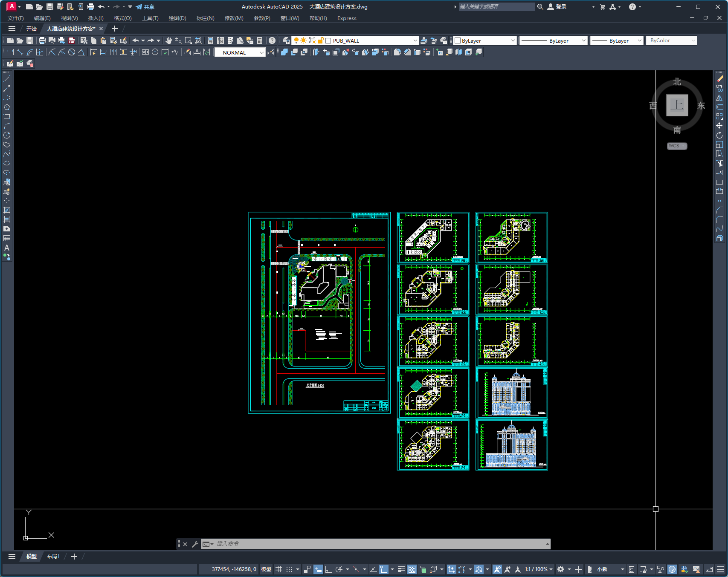Image resolution: width=728 pixels, height=577 pixels.
Task: Open the status bar customization menu
Action: [x=720, y=569]
